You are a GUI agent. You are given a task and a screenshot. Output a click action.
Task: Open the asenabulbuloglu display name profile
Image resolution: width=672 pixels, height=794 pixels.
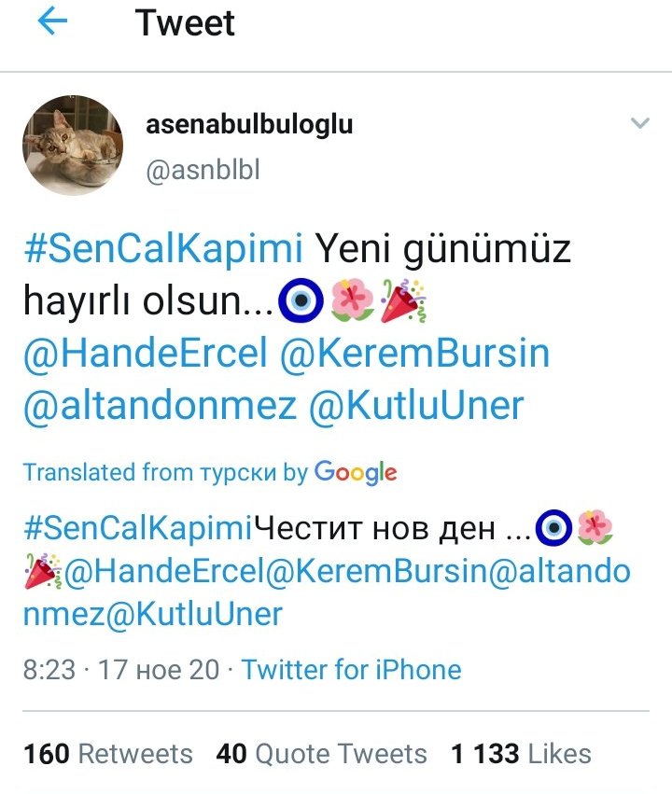coord(249,123)
